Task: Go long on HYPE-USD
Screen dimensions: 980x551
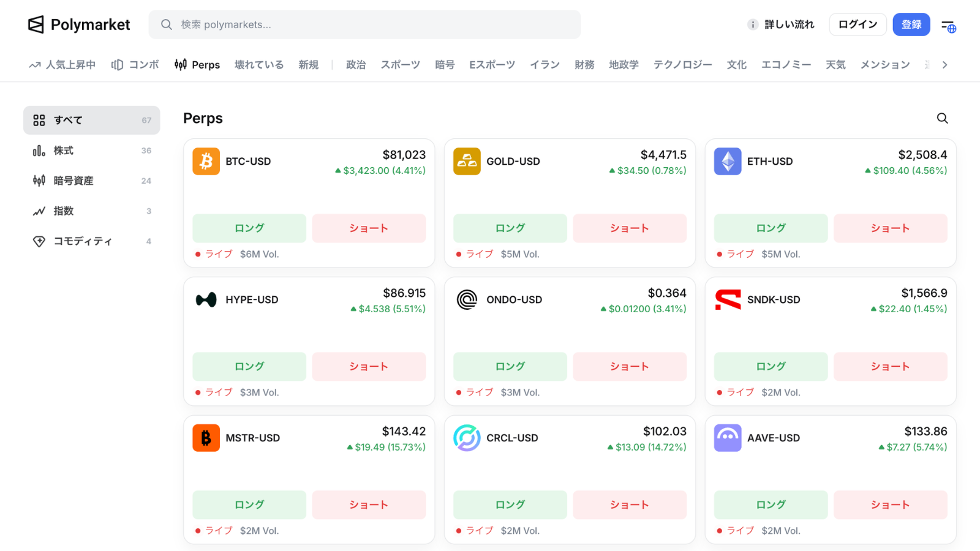Action: (x=249, y=367)
